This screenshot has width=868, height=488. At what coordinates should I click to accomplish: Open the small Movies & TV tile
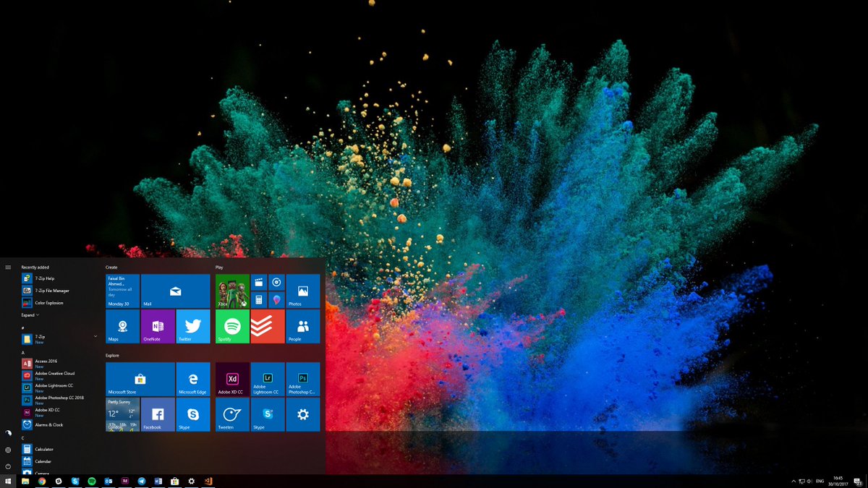pos(259,282)
